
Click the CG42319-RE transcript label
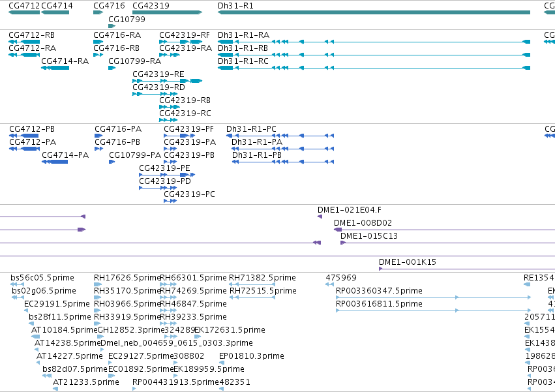158,74
